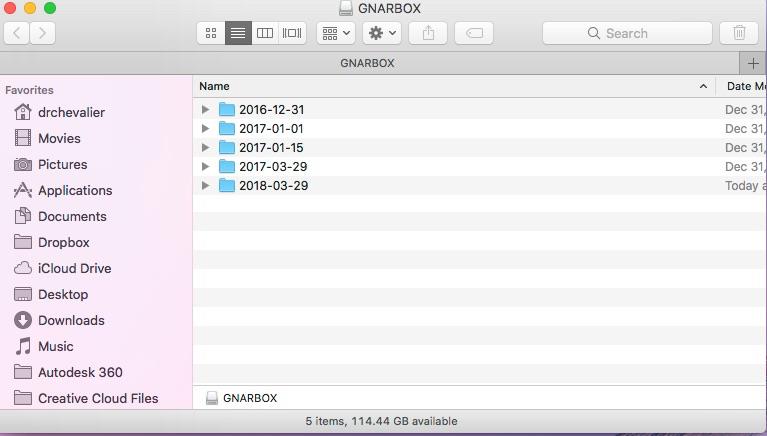Expand the 2017-01-01 folder

[205, 129]
